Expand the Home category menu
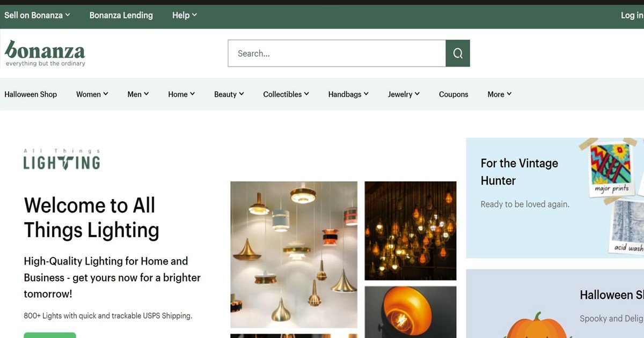The image size is (644, 338). coord(181,94)
